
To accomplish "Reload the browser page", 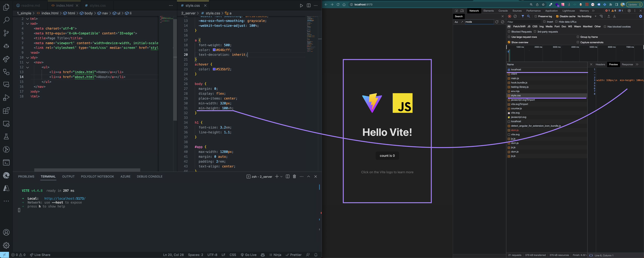I will tap(338, 4).
